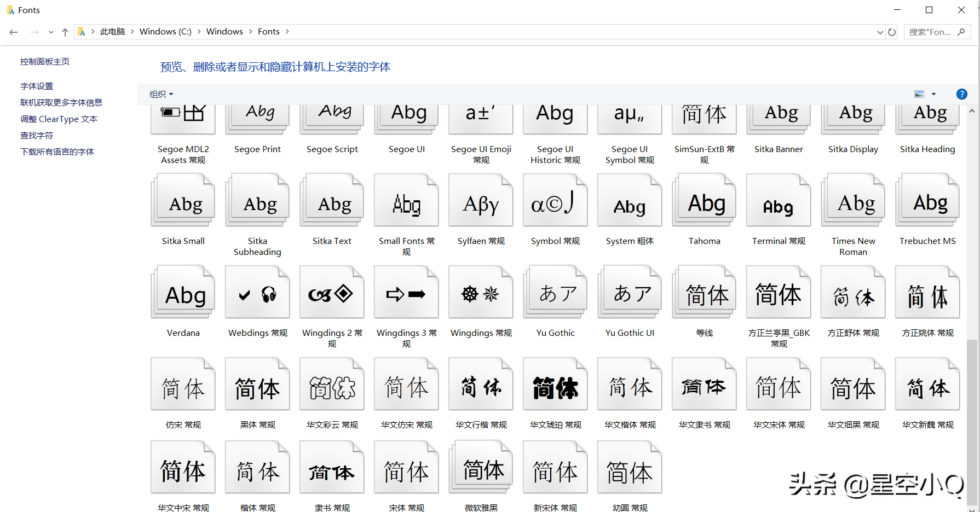Click the Windows folder breadcrumb
This screenshot has width=980, height=512.
click(224, 32)
